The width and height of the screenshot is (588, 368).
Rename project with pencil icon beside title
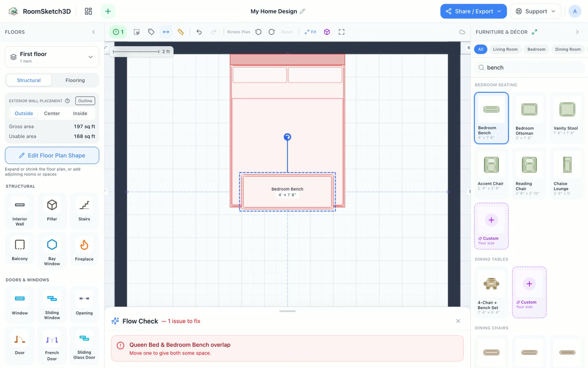(x=302, y=11)
